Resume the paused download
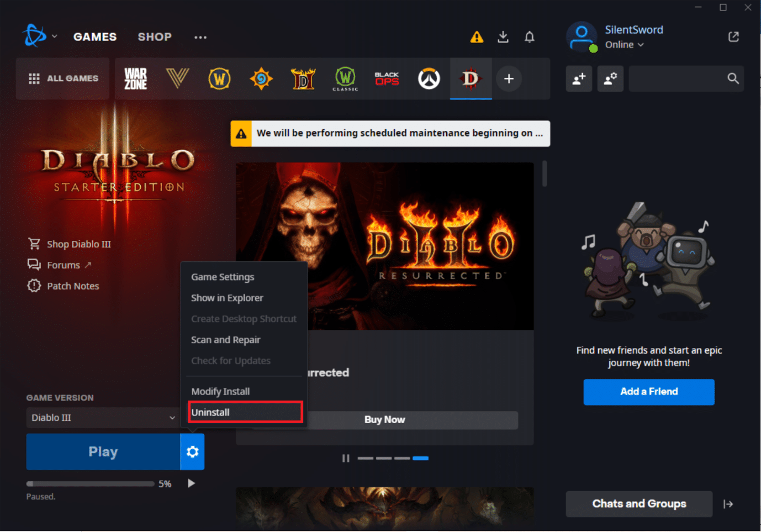 pyautogui.click(x=191, y=483)
